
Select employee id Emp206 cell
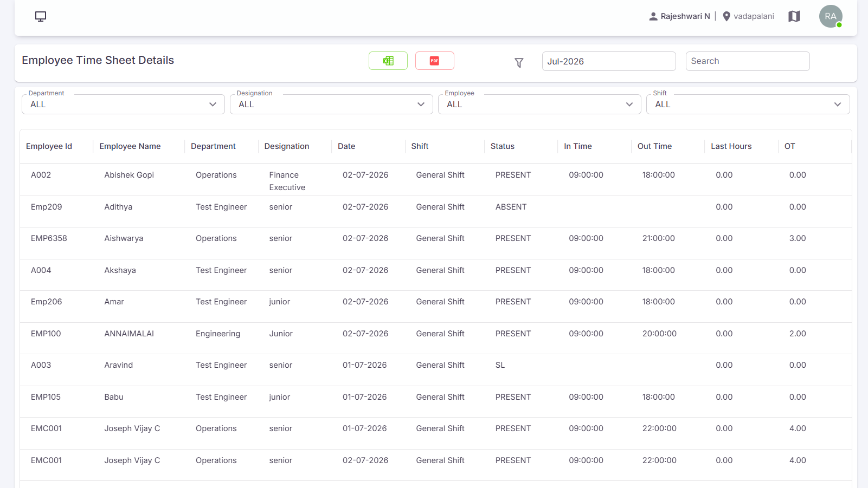[46, 302]
